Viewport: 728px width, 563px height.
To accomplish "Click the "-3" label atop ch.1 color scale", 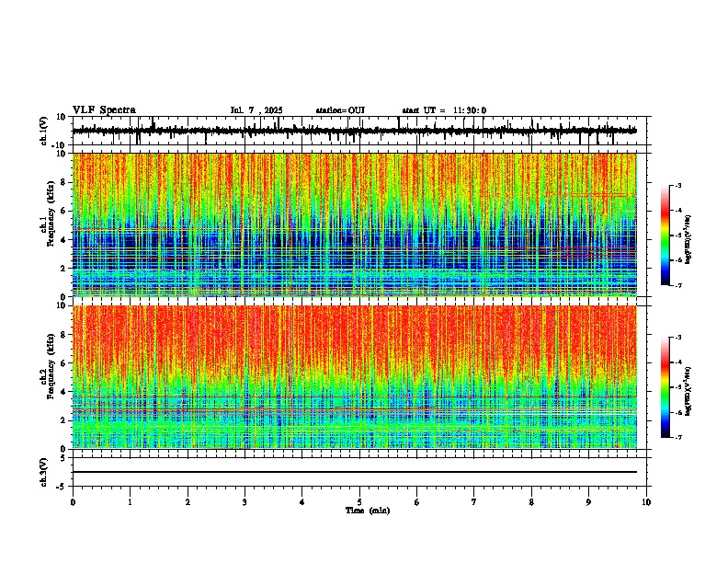I will tap(677, 185).
